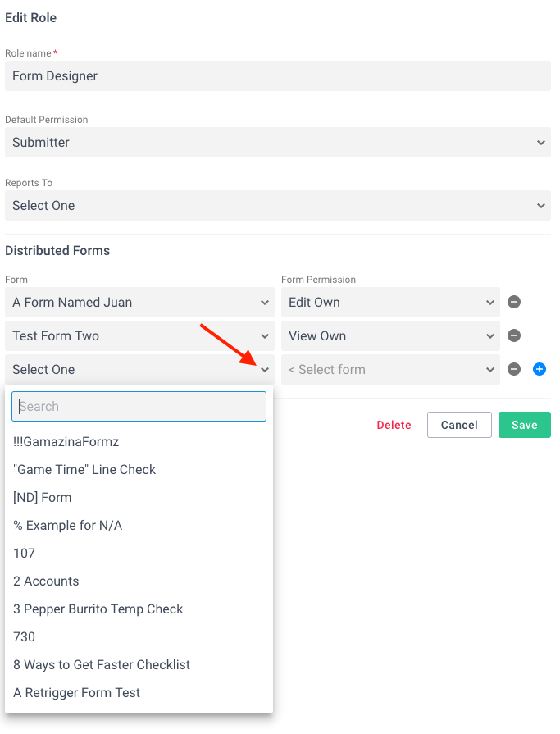
Task: Open the Edit Own permission dropdown
Action: [390, 303]
